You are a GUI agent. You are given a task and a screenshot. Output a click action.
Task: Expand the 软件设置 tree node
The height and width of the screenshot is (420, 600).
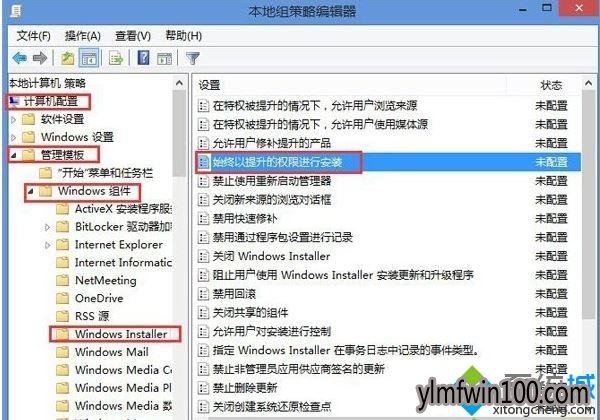[x=14, y=120]
